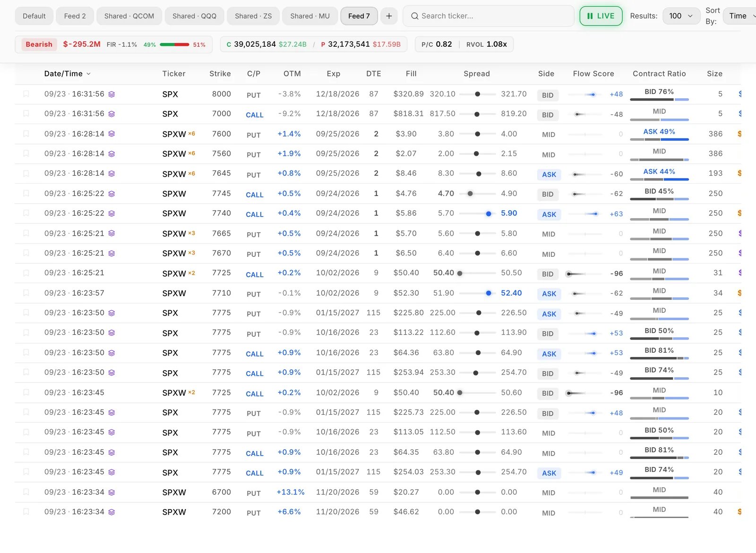Image resolution: width=756 pixels, height=553 pixels.
Task: Click the stack icon on the SPXW 6700 PUT row
Action: (x=112, y=493)
